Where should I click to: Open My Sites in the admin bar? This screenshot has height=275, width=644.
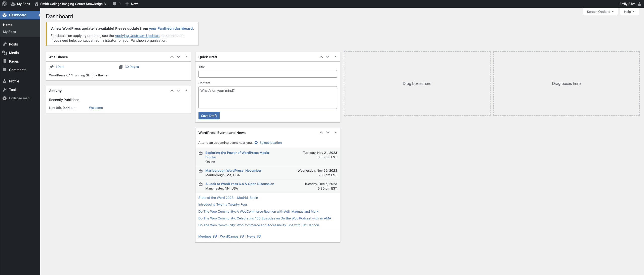[20, 4]
